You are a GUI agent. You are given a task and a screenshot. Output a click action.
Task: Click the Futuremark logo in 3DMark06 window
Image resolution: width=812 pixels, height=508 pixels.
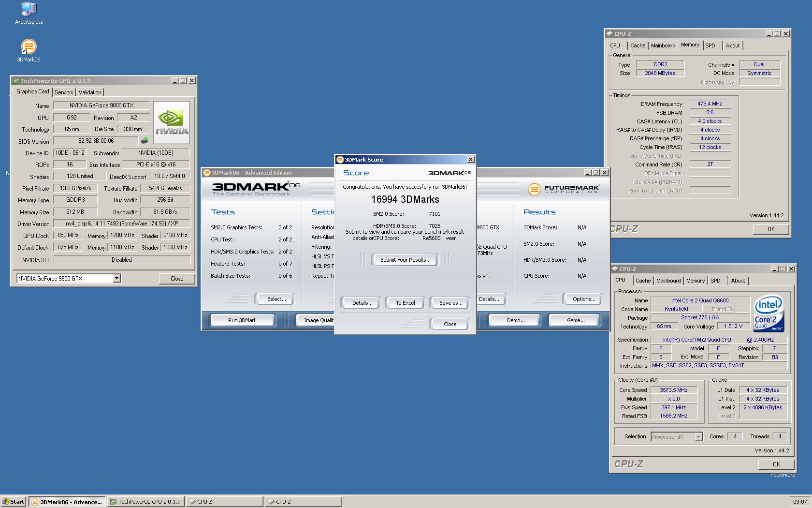point(564,189)
